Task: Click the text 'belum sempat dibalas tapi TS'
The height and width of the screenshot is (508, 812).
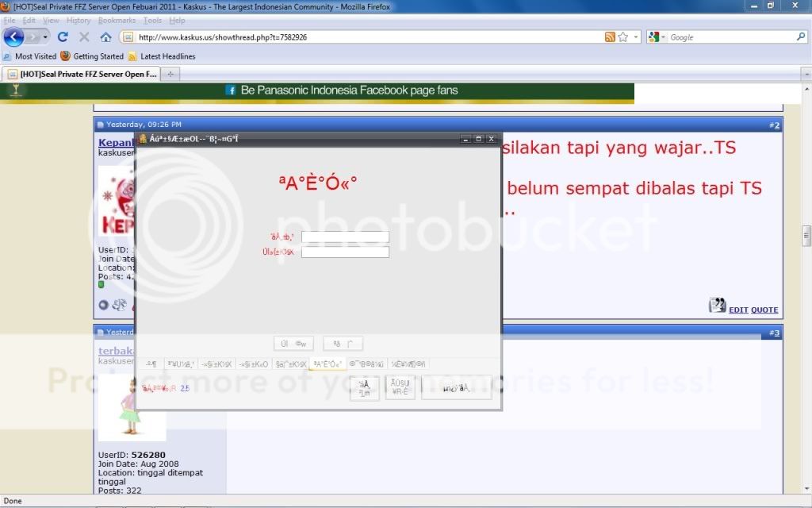Action: click(x=634, y=188)
